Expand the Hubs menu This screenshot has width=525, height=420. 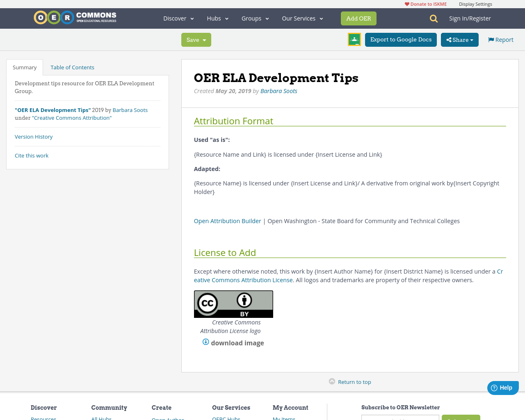click(x=217, y=18)
